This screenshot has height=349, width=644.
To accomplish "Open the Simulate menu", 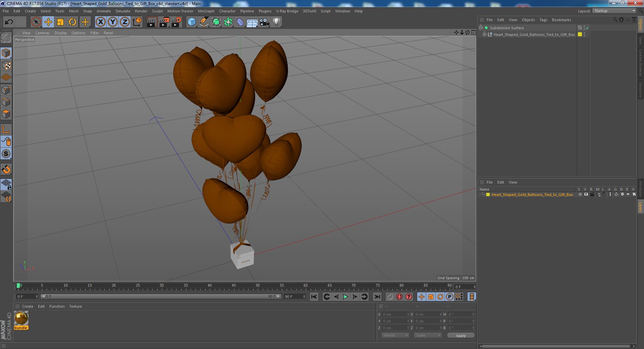I will click(122, 11).
